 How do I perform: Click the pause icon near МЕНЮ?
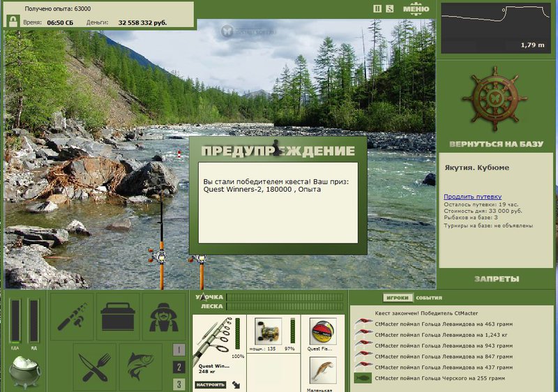(377, 8)
